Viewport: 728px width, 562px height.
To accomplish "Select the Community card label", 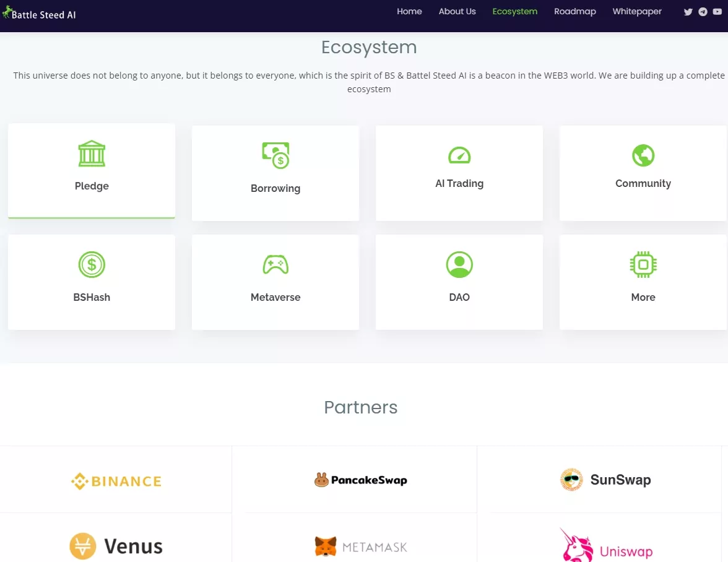I will [x=643, y=183].
